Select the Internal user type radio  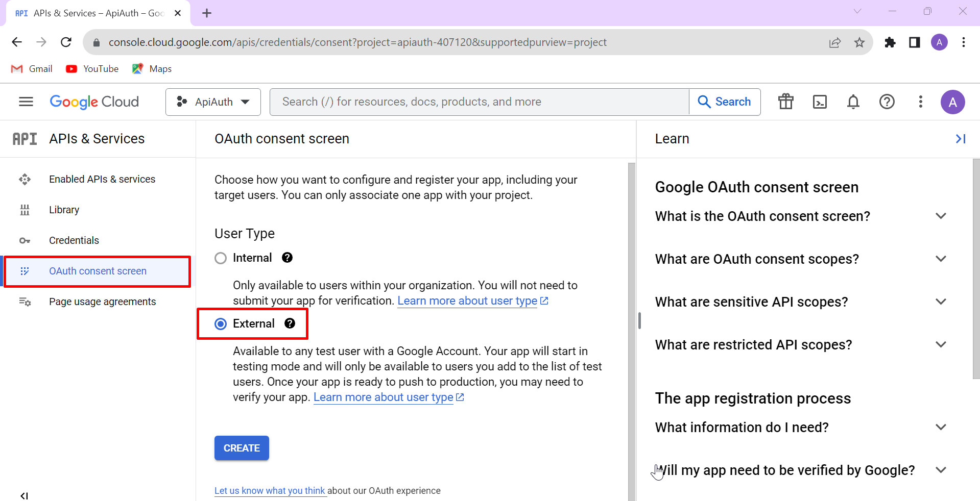coord(220,258)
